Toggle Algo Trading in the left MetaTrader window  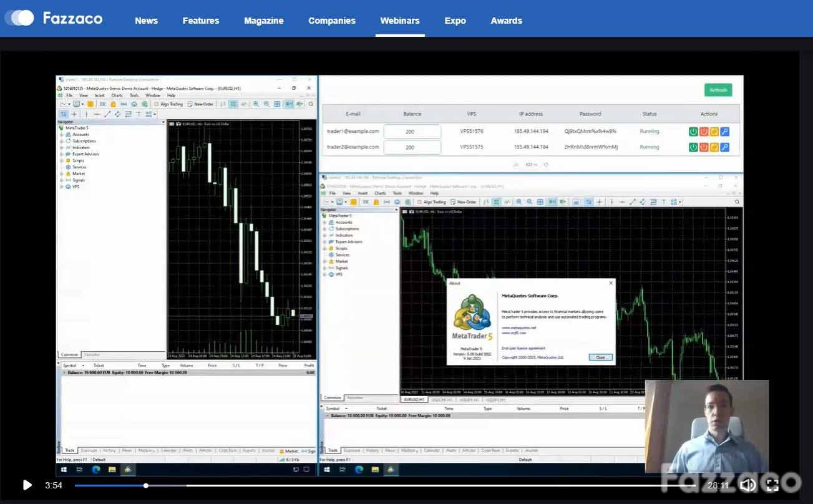168,104
